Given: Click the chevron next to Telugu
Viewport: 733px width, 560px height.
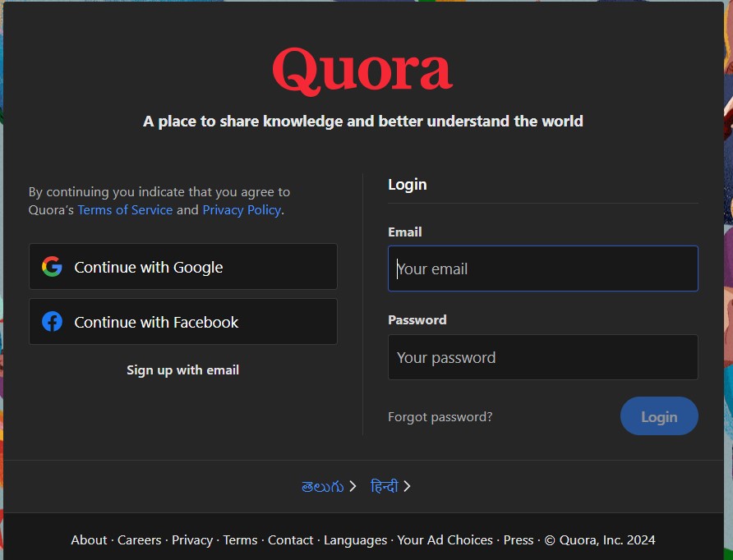Looking at the screenshot, I should click(353, 486).
